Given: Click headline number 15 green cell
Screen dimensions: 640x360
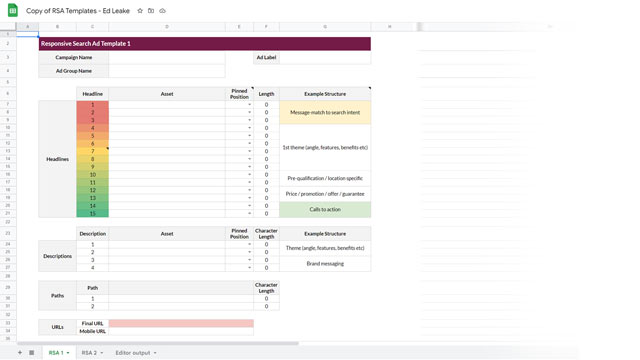Looking at the screenshot, I should [x=93, y=213].
